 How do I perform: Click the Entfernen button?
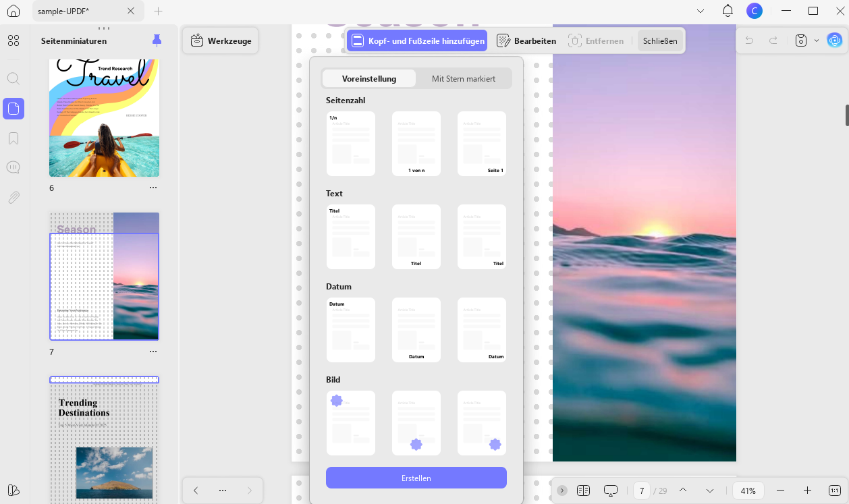[596, 40]
